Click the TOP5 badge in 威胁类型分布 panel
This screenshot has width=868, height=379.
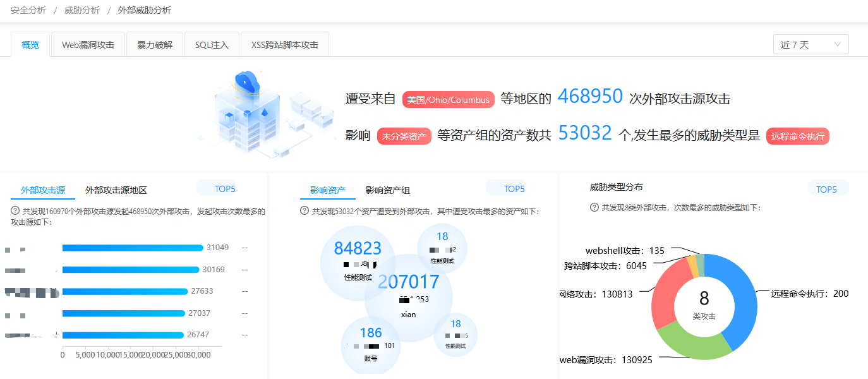tap(828, 188)
